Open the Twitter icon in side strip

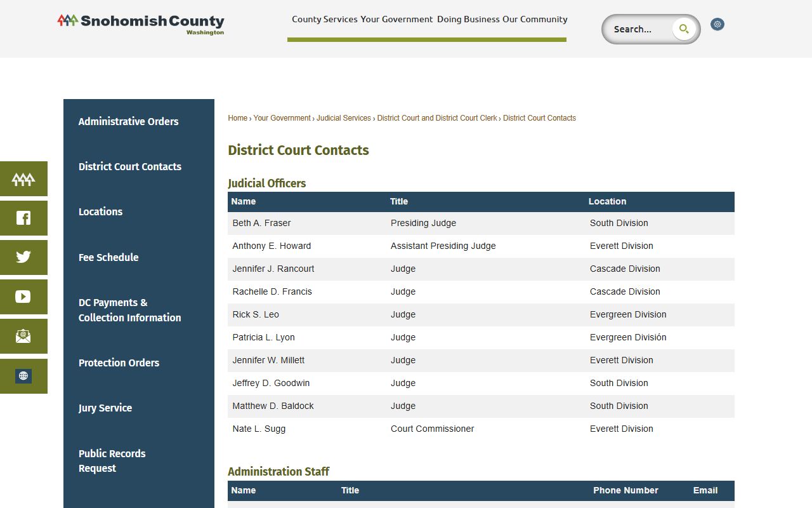tap(23, 258)
